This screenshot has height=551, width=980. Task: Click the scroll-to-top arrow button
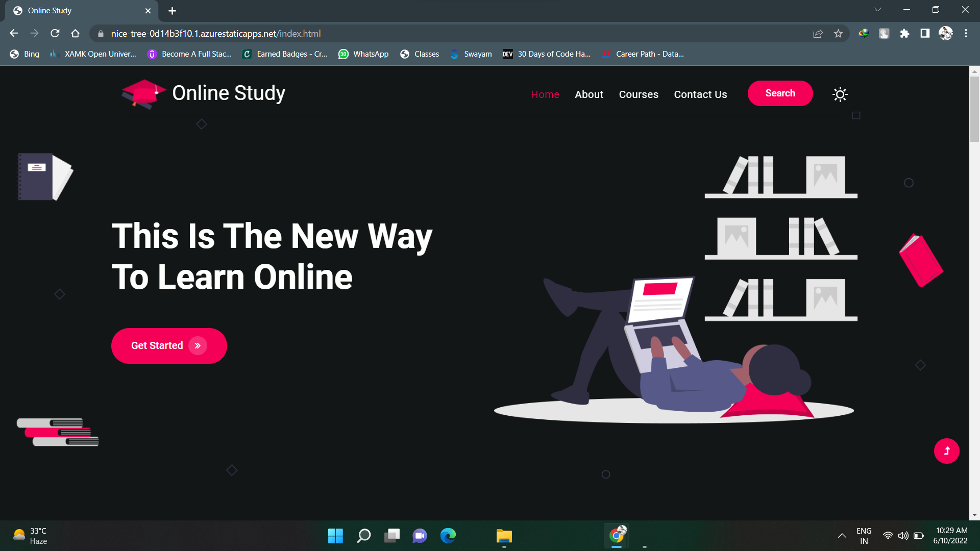tap(946, 451)
